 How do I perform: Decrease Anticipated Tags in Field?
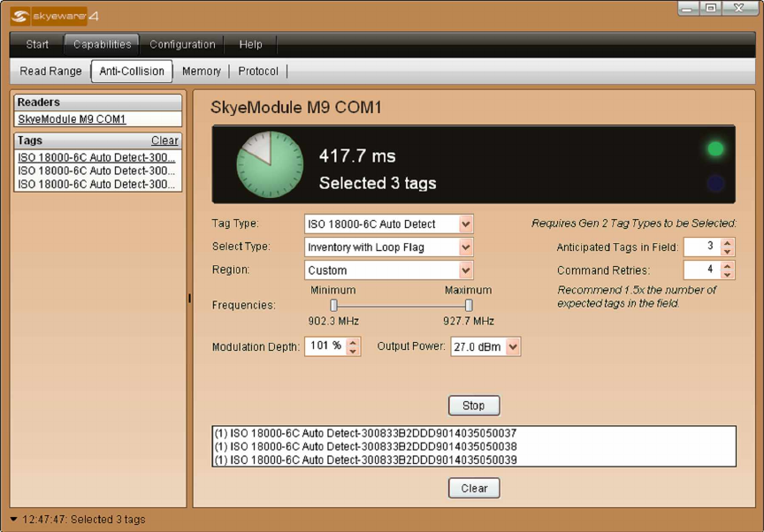(x=728, y=252)
